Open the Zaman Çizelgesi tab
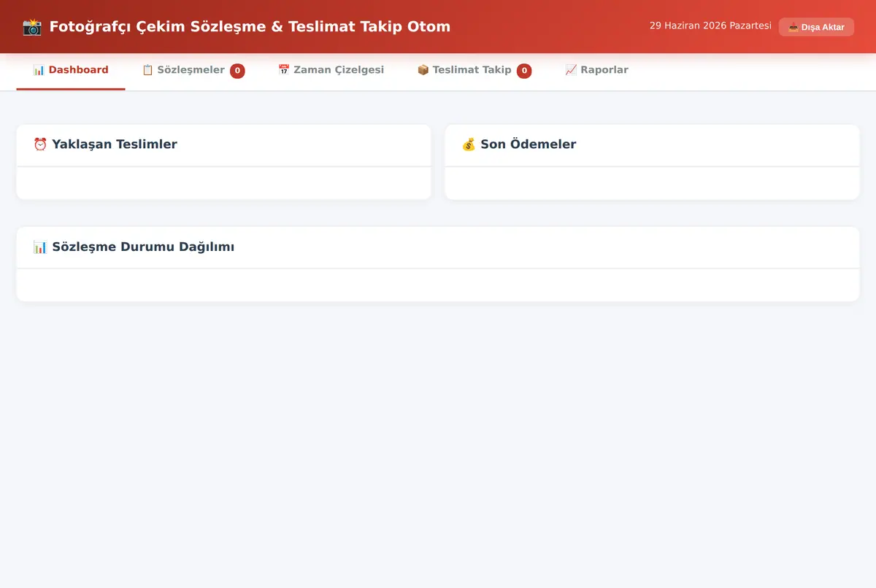This screenshot has width=876, height=588. coord(331,70)
